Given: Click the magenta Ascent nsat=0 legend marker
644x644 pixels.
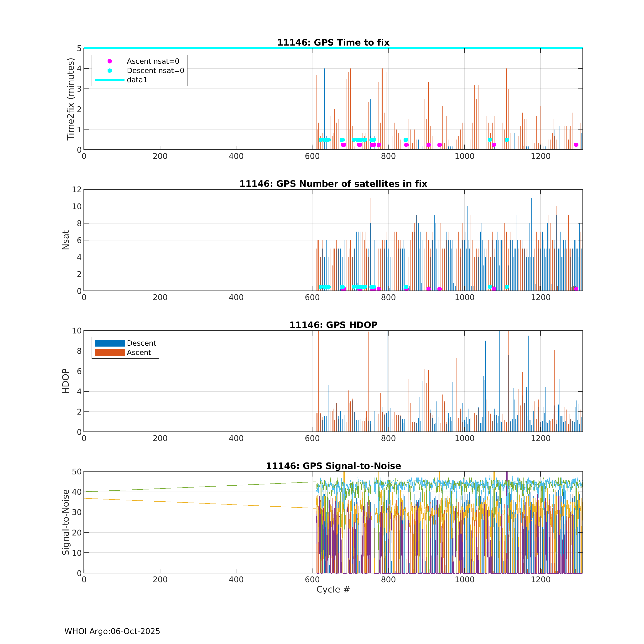Looking at the screenshot, I should click(110, 61).
